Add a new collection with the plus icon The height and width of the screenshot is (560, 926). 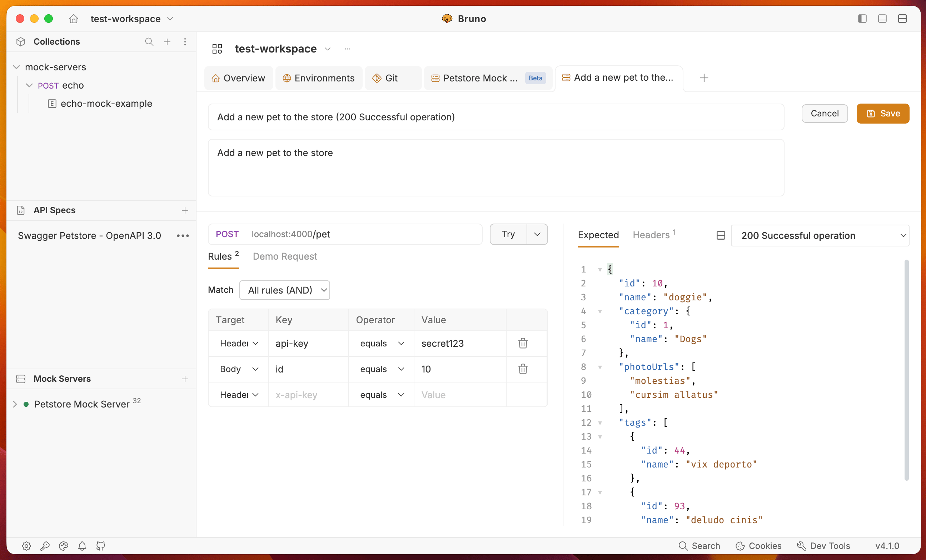[167, 41]
